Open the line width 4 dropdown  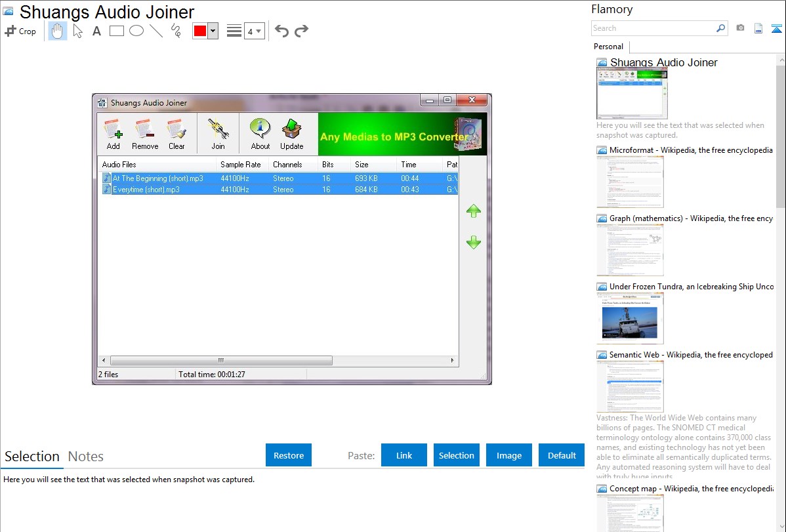(x=255, y=31)
